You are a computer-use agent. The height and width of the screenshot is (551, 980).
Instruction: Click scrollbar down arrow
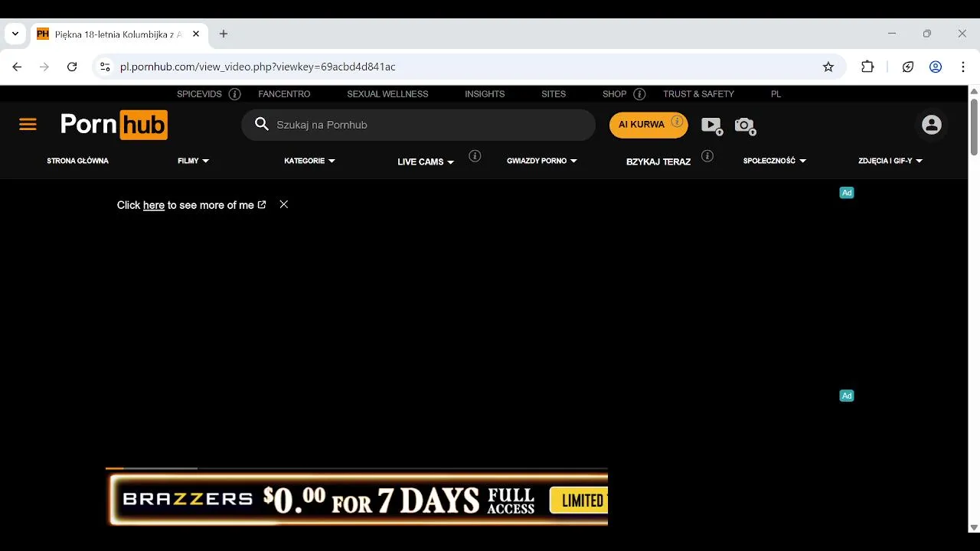tap(974, 527)
